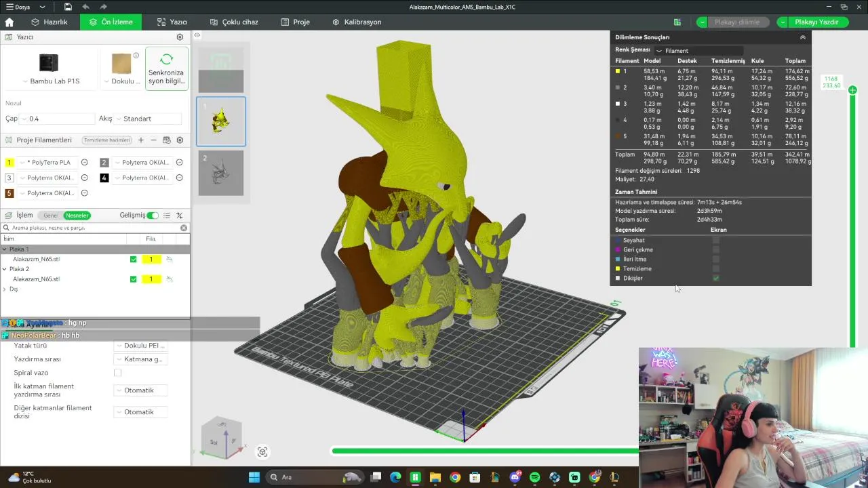This screenshot has height=488, width=868.
Task: Hide Dikişler seams in preview
Action: tap(716, 278)
